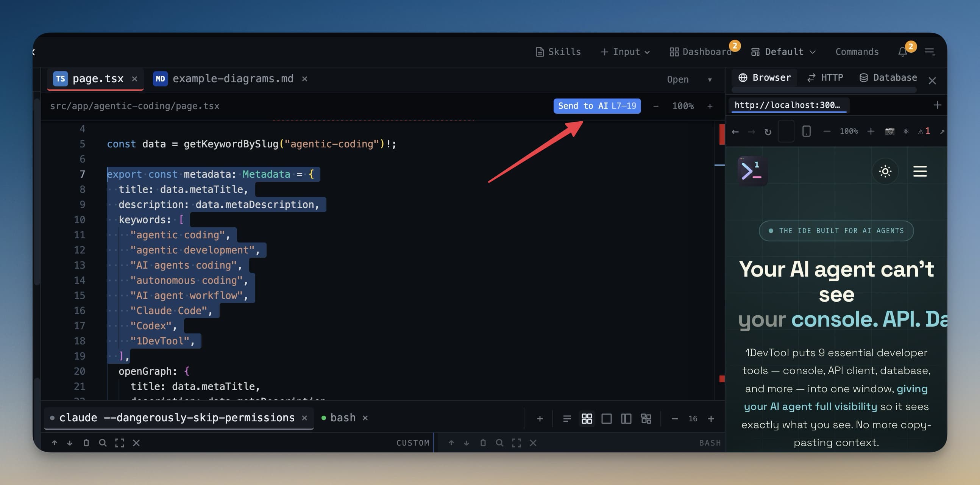Reload the page in the embedded browser
The image size is (980, 485).
pos(768,131)
